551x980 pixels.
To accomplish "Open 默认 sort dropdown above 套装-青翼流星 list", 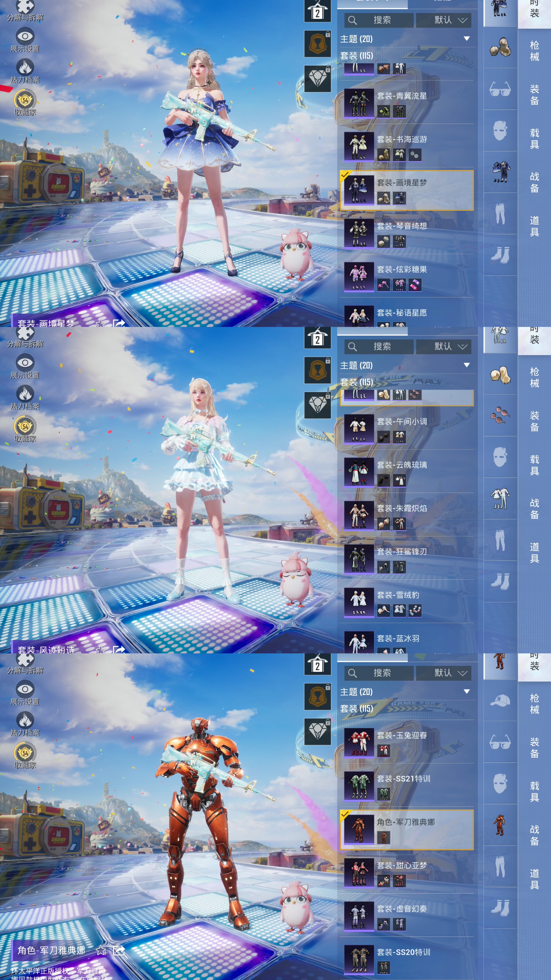I will tap(443, 20).
